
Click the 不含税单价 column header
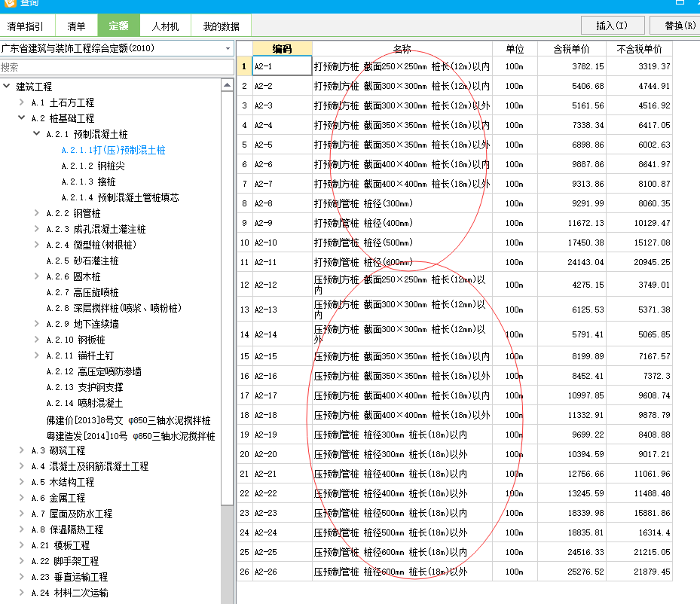639,49
